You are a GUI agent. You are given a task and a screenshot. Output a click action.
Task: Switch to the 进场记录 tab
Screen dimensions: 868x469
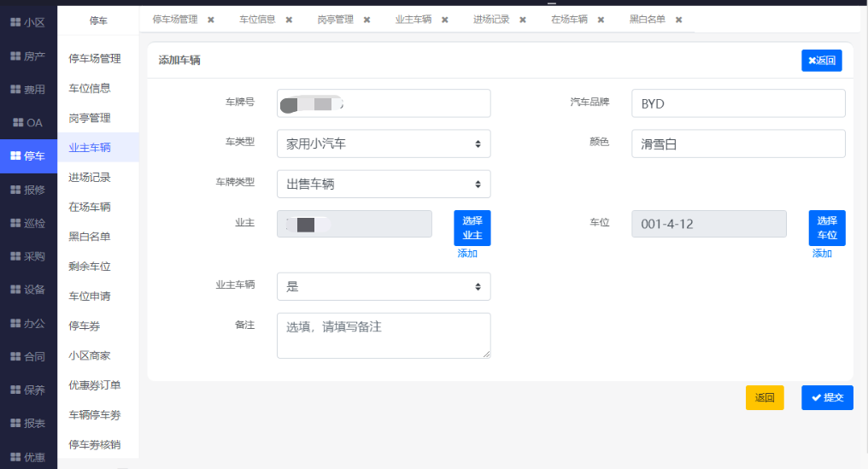(x=491, y=20)
